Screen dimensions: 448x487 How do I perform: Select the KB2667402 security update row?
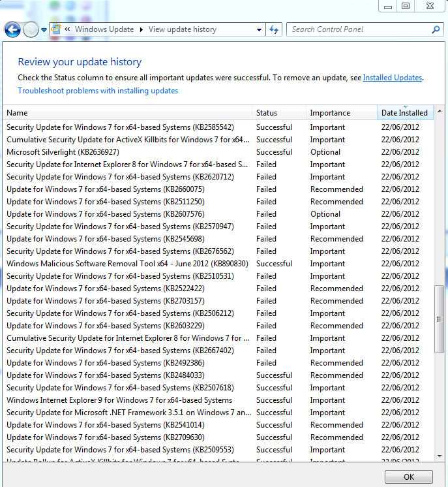[x=218, y=351]
